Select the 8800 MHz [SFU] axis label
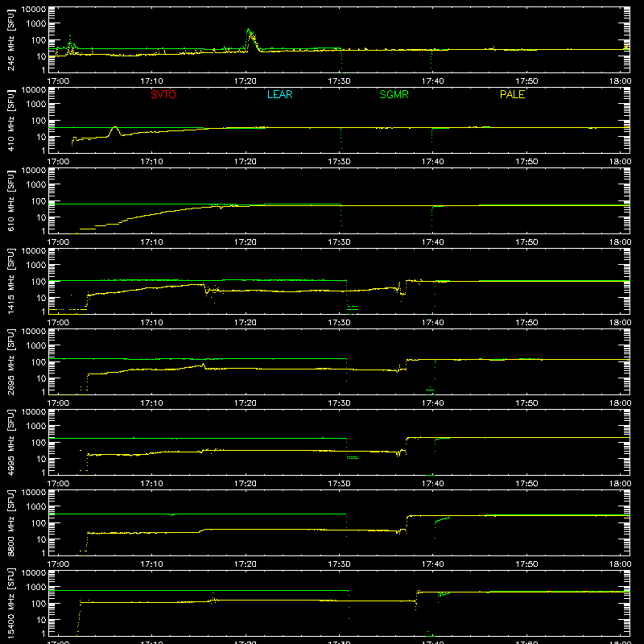Viewport: 644px width, 644px height. click(x=11, y=523)
